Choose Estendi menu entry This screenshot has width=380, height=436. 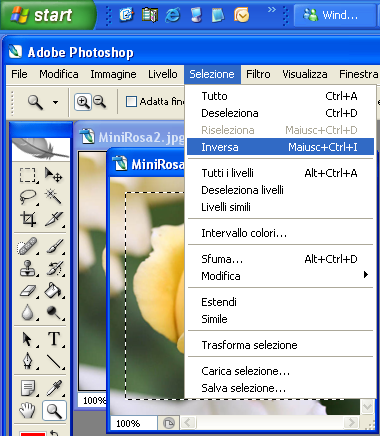tap(280, 302)
